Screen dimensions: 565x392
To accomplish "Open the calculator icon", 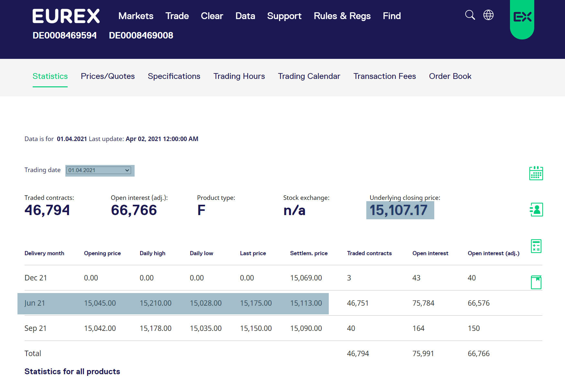I will pos(536,246).
